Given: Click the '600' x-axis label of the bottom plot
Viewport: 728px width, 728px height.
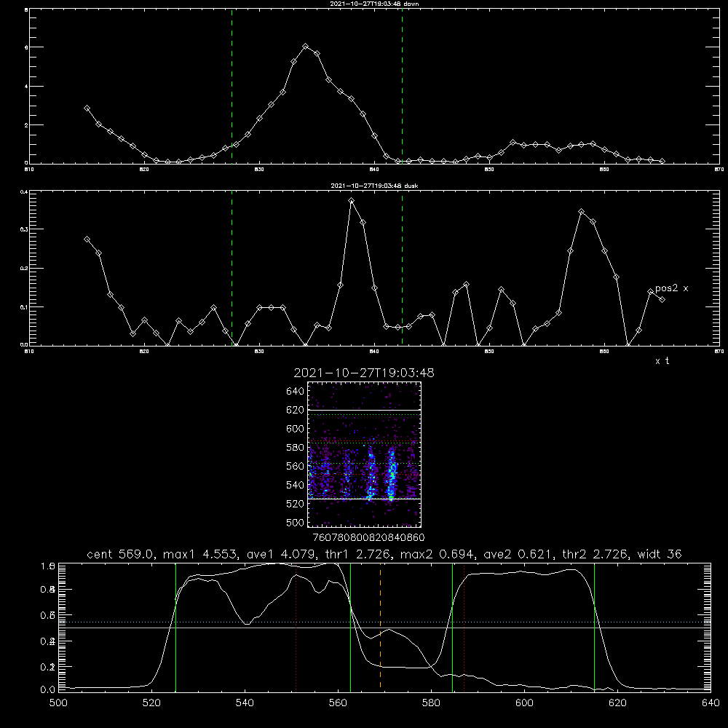Looking at the screenshot, I should click(x=525, y=703).
